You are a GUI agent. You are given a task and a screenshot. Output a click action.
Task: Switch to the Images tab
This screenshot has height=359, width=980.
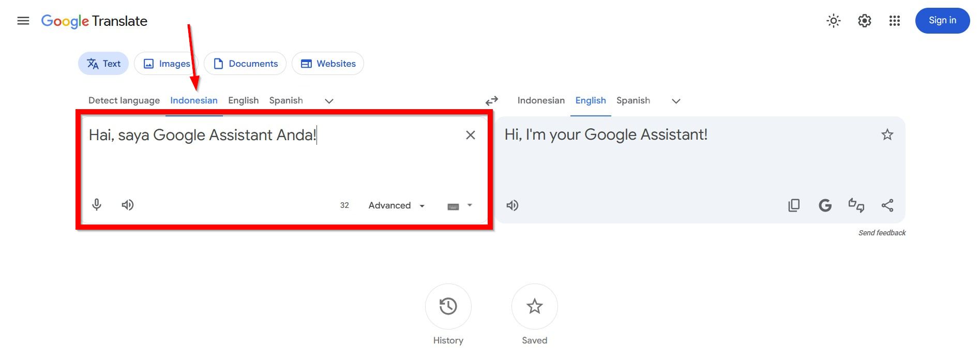167,64
